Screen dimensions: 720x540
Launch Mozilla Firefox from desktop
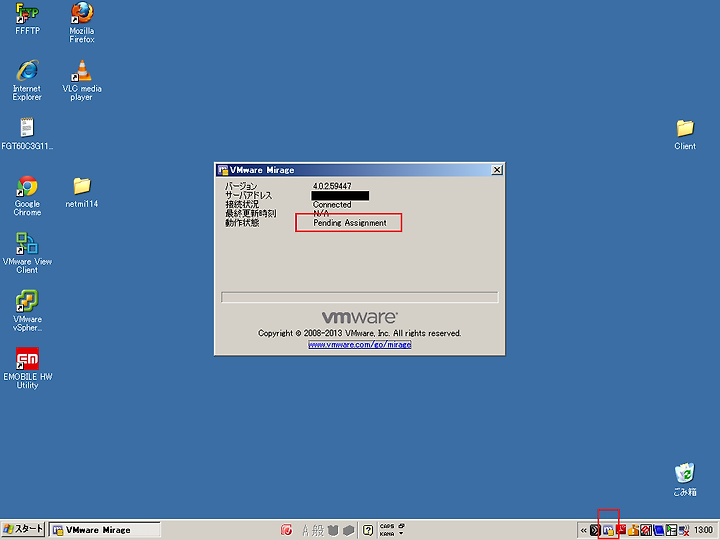coord(82,22)
